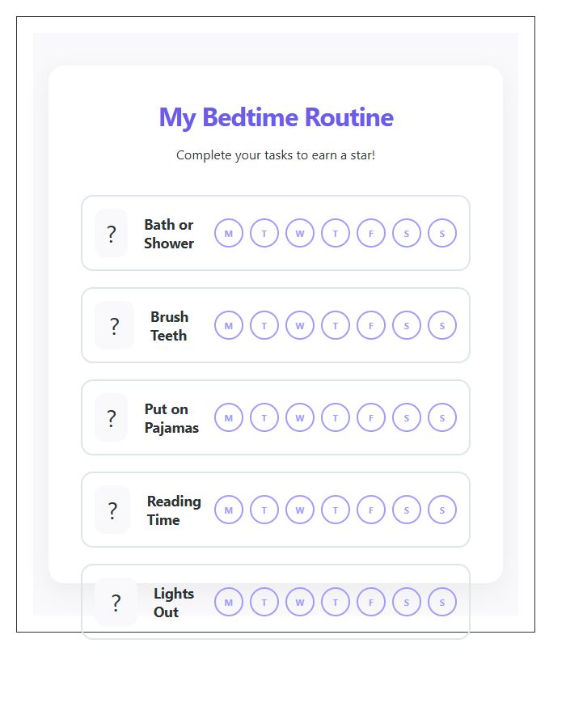Click the question mark icon for Put on Pajamas
The height and width of the screenshot is (728, 566).
(x=112, y=417)
